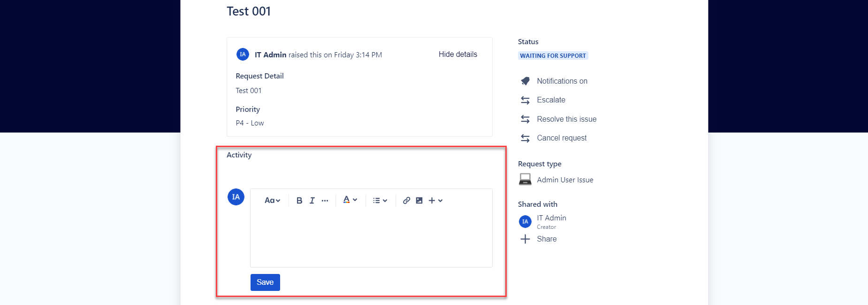868x305 pixels.
Task: Insert an image into the comment
Action: [x=419, y=201]
